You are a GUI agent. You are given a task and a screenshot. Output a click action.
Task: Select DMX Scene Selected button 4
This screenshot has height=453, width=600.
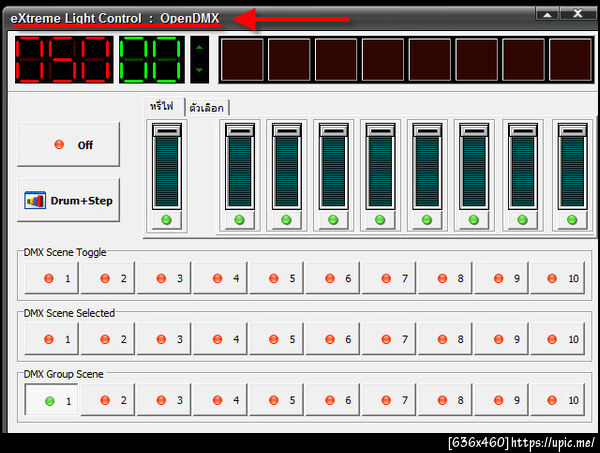pyautogui.click(x=220, y=339)
